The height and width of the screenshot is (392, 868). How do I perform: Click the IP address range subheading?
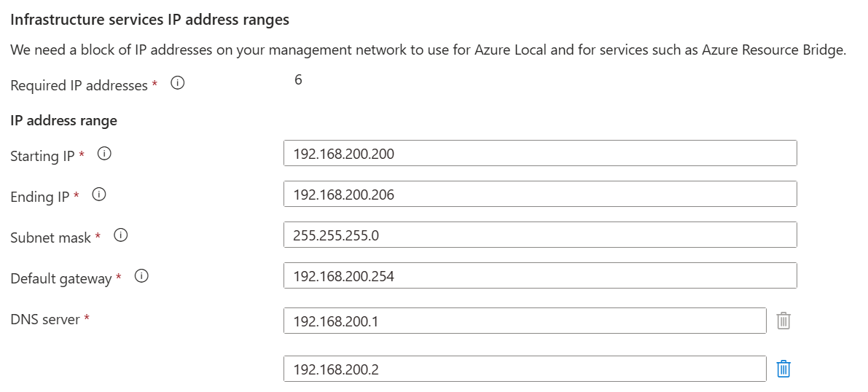pyautogui.click(x=63, y=121)
